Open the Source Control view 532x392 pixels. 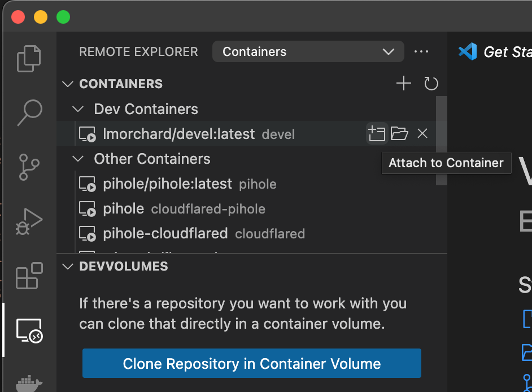[x=29, y=167]
